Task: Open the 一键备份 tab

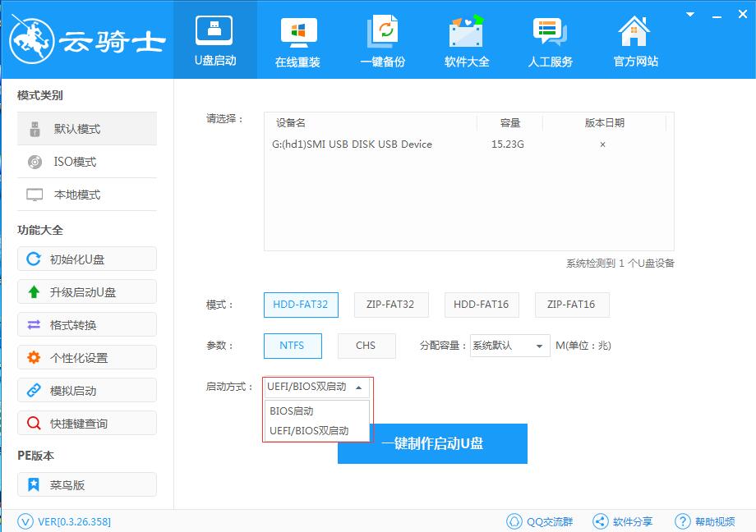Action: tap(382, 40)
